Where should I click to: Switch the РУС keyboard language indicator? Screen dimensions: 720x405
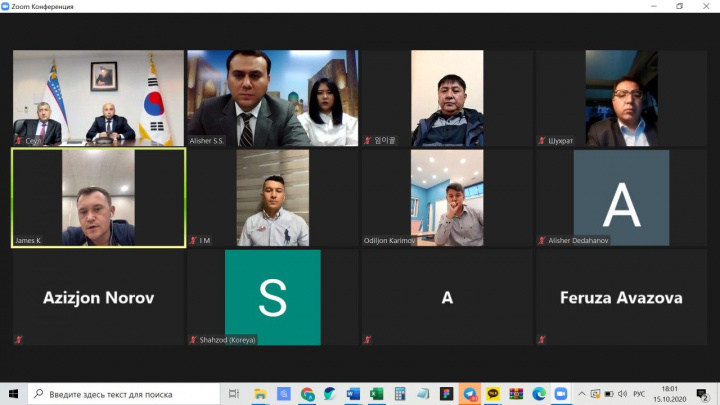pos(638,394)
